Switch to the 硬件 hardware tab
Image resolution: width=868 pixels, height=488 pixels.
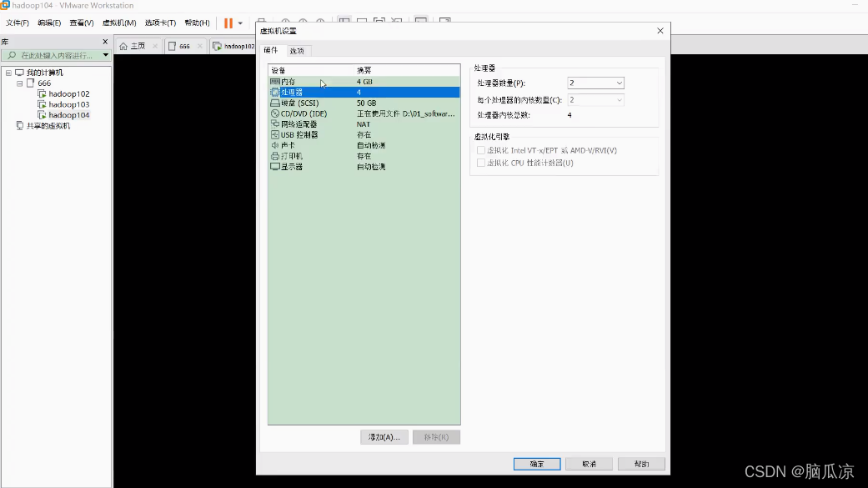click(271, 50)
